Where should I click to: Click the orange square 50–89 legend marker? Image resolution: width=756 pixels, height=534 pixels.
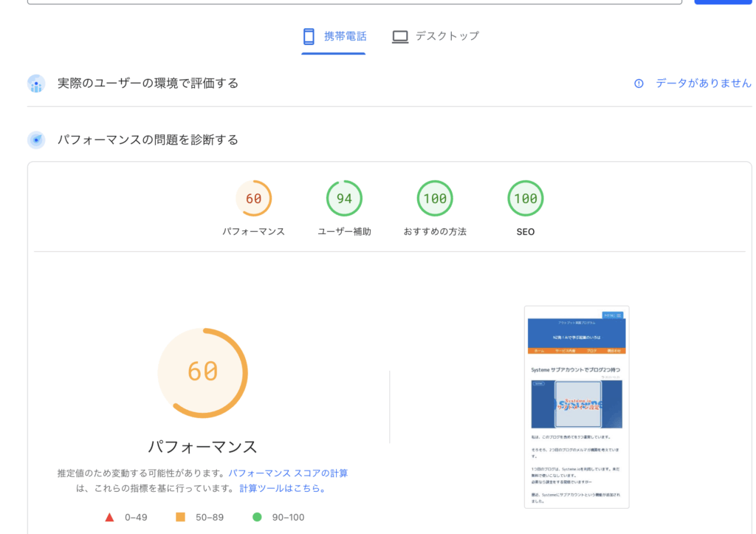[x=180, y=517]
